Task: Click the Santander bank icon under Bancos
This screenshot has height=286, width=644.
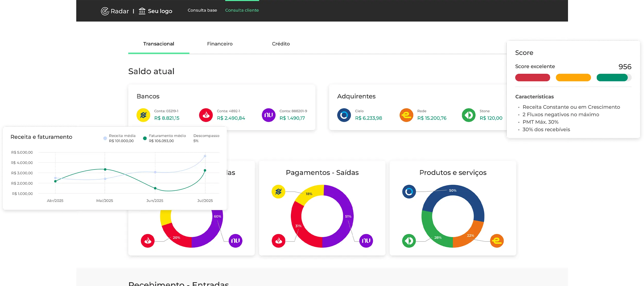Action: pyautogui.click(x=206, y=115)
